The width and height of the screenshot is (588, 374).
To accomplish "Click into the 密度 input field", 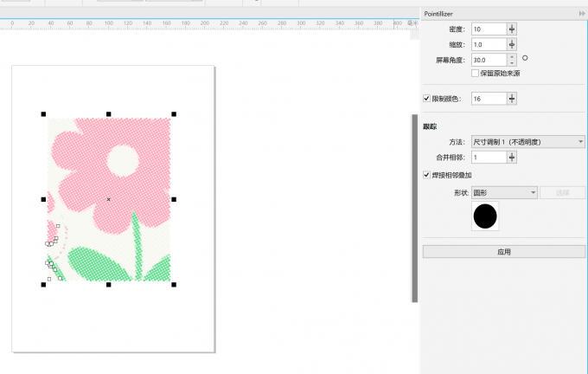I will tap(488, 29).
